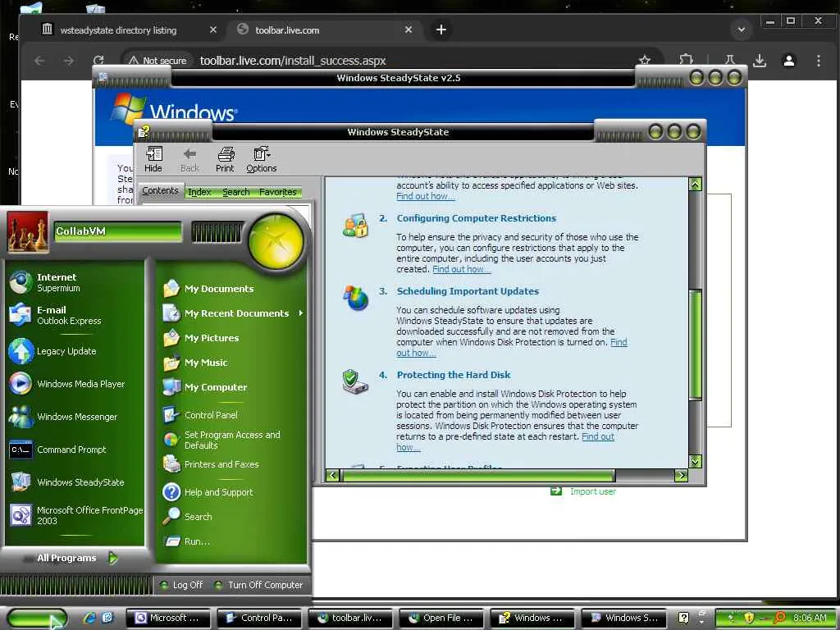The width and height of the screenshot is (840, 630).
Task: Click the security shield tray icon
Action: click(x=749, y=618)
